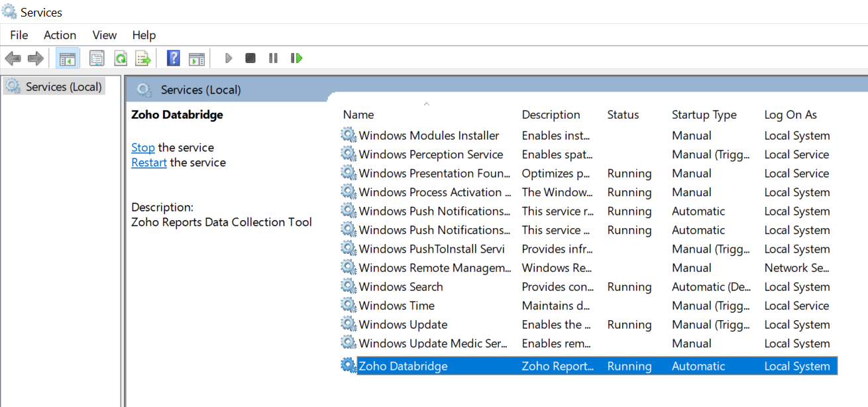Select the Windows Update service row
868x407 pixels.
coord(403,325)
